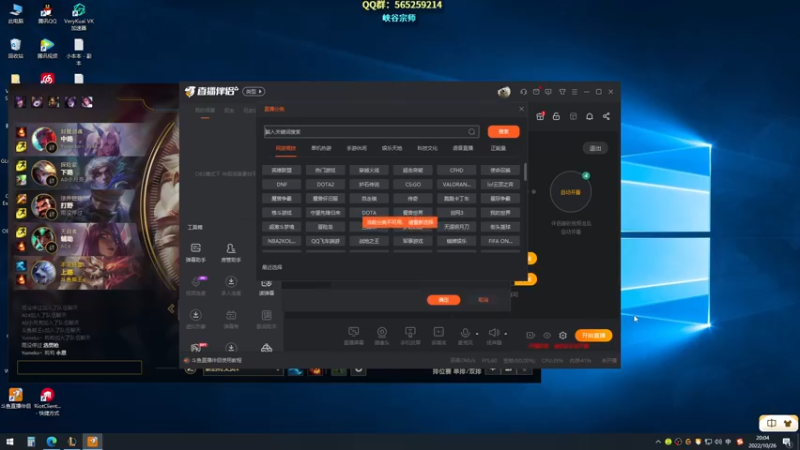Select the FIFA ON... category

500,241
